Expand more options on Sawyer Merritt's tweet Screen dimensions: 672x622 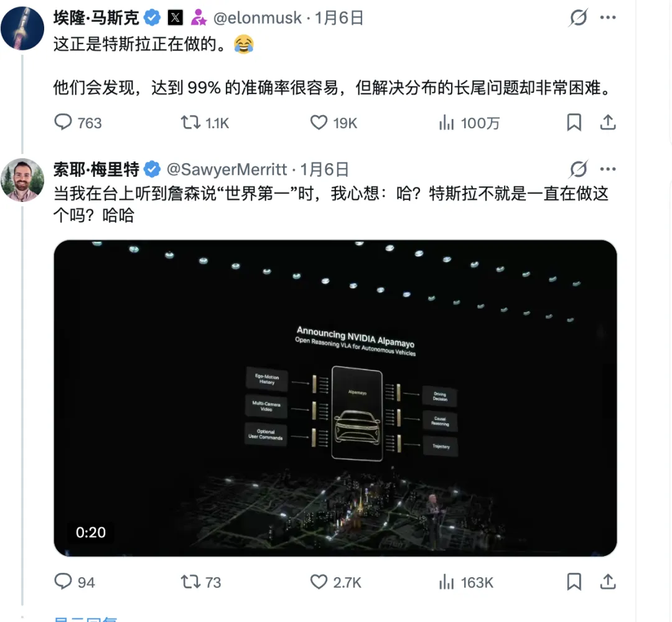click(x=608, y=169)
